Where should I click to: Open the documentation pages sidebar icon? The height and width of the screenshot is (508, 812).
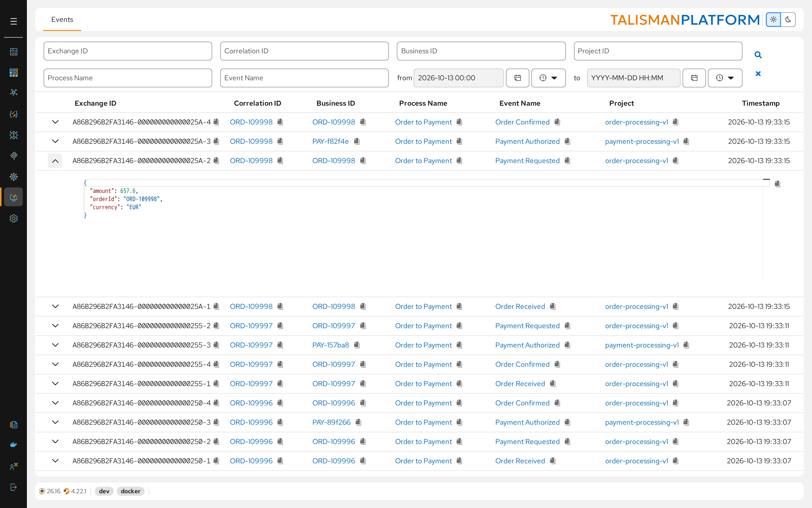pos(13,425)
